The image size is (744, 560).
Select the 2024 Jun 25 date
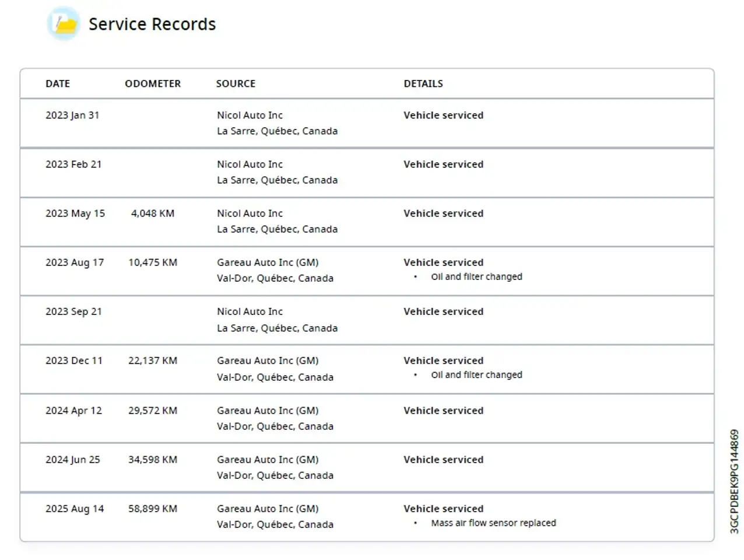click(73, 460)
